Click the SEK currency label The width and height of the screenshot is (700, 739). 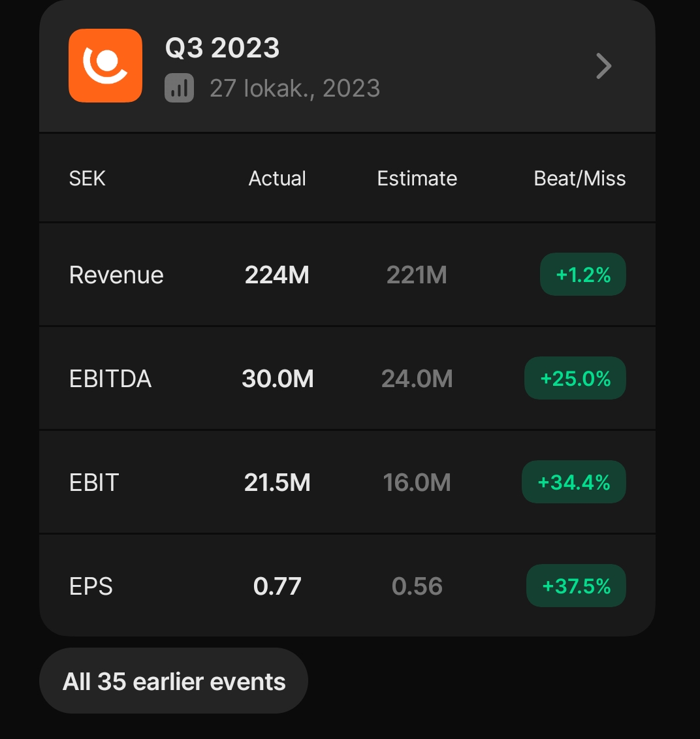pyautogui.click(x=87, y=178)
